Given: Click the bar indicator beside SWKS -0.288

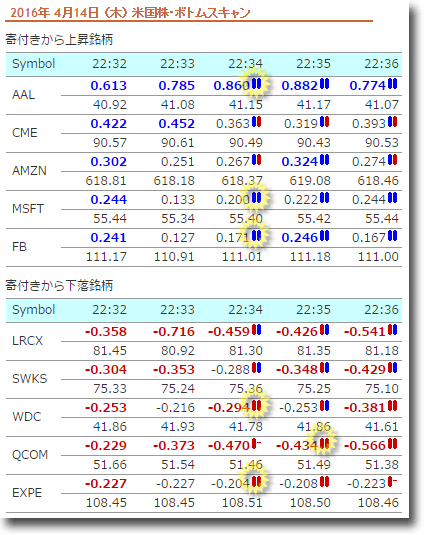Looking at the screenshot, I should tap(256, 368).
